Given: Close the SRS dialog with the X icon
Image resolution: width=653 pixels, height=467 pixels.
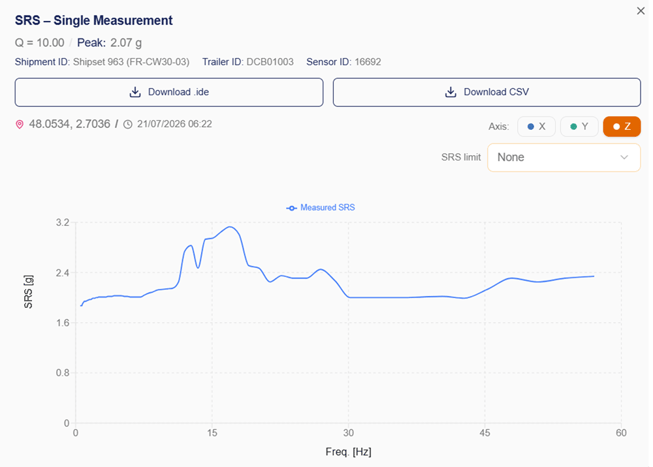Looking at the screenshot, I should (641, 11).
